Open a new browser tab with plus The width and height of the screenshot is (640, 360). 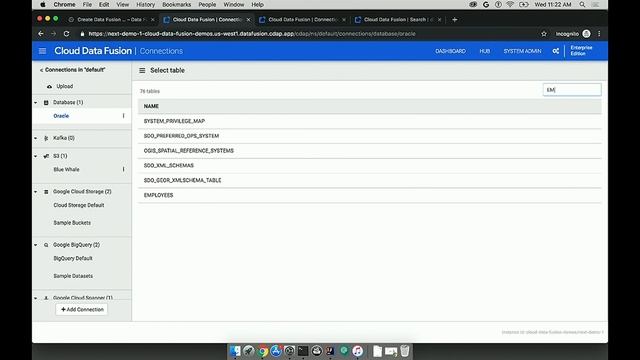454,20
